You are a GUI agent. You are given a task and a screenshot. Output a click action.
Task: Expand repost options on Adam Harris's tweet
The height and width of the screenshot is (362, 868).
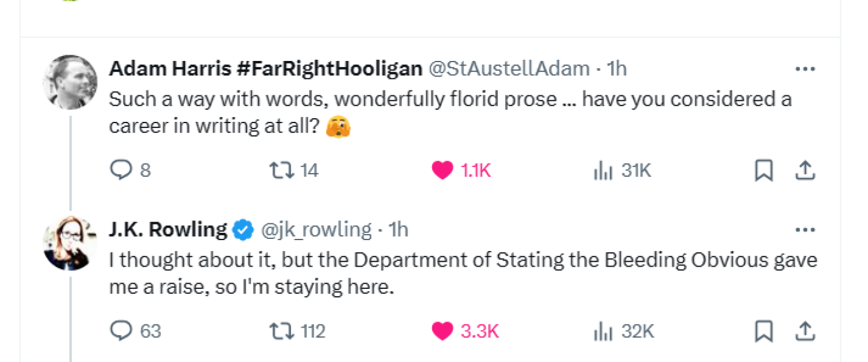[283, 170]
